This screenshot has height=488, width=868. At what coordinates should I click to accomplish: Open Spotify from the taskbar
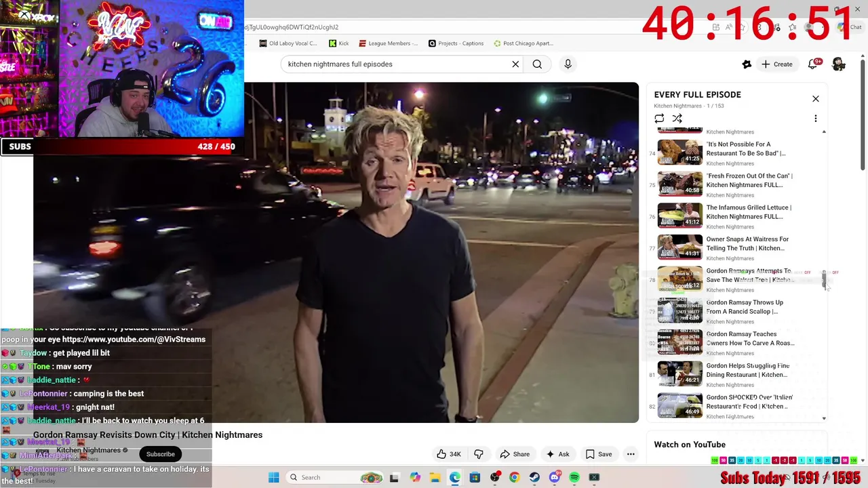click(574, 477)
